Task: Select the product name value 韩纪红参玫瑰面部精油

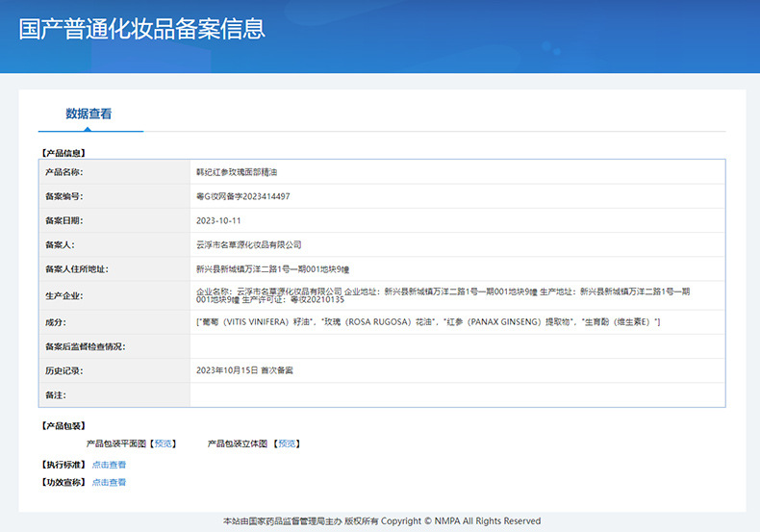Action: point(237,172)
